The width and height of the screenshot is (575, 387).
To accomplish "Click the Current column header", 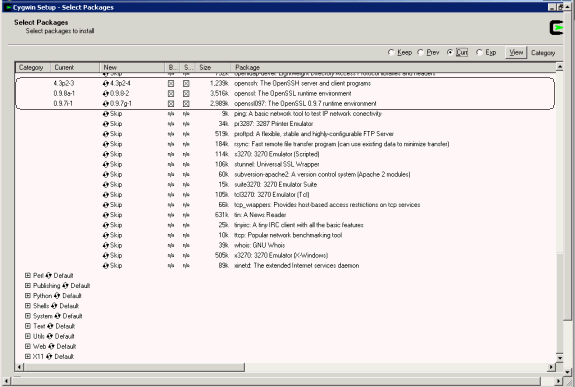I will pyautogui.click(x=75, y=67).
